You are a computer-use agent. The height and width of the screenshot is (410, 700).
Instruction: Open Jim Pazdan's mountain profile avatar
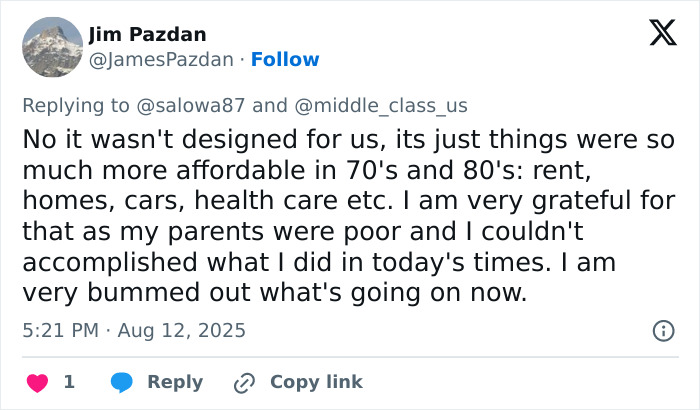52,47
